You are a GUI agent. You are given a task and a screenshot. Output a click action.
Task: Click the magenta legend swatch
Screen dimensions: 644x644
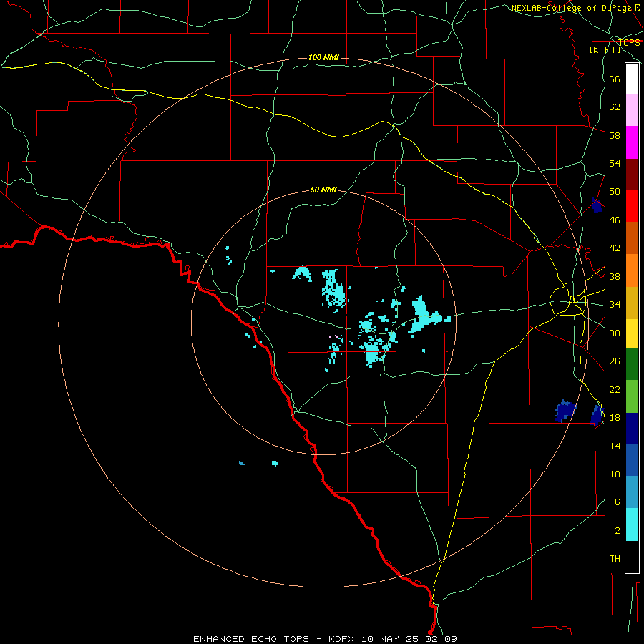point(632,142)
